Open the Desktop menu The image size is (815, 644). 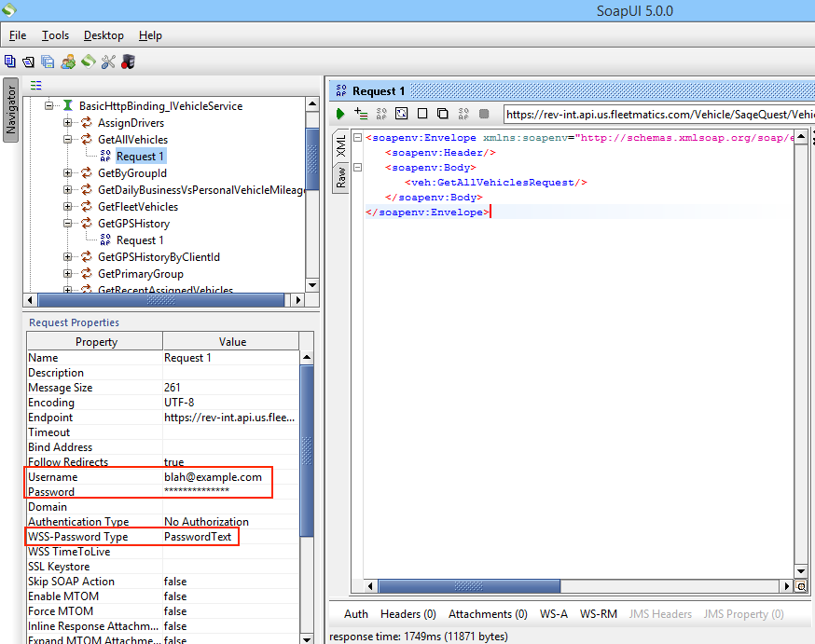(x=104, y=35)
